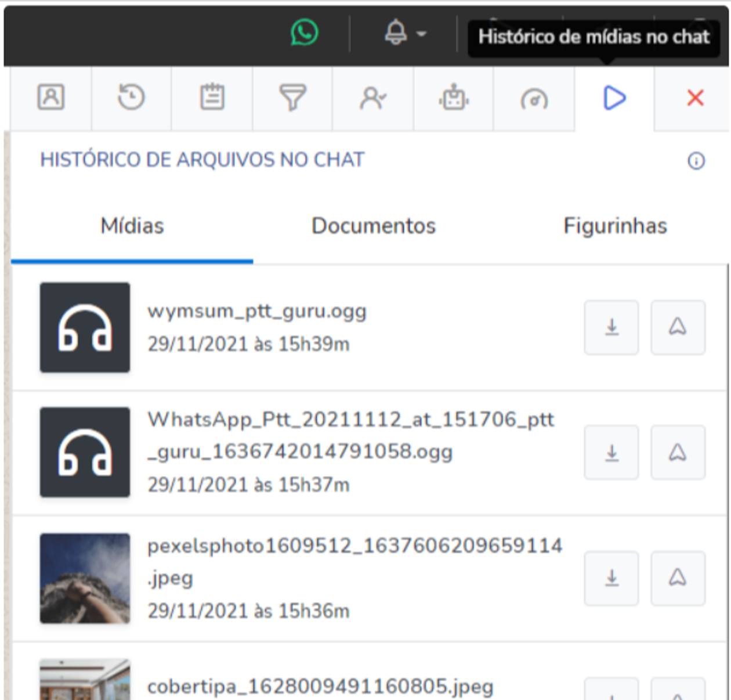Download the pexelsphoto1609512 jpeg

[611, 578]
